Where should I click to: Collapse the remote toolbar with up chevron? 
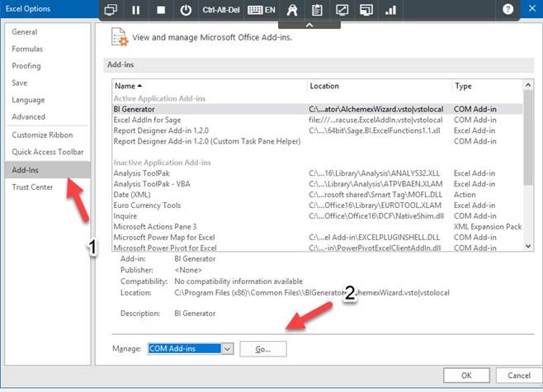pos(309,25)
